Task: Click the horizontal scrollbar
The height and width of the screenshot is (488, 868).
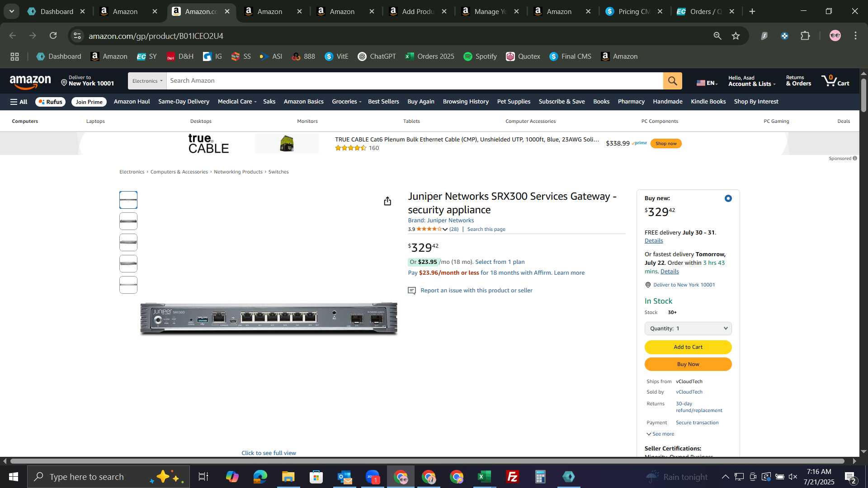Action: (x=427, y=461)
